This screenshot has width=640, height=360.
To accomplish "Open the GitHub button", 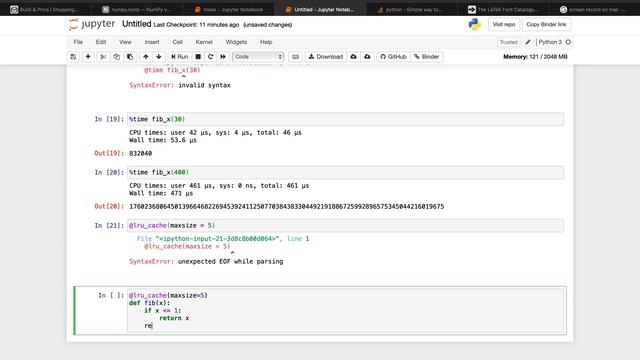I will click(x=393, y=57).
